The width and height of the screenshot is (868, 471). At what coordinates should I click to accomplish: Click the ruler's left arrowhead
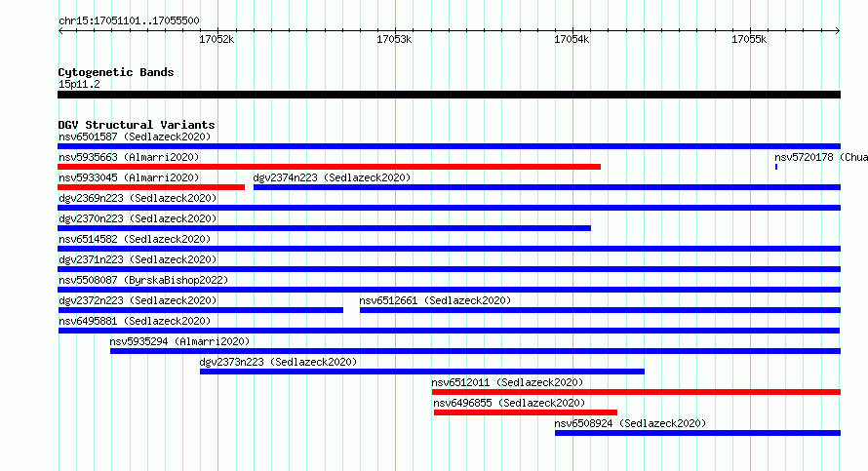coord(60,31)
